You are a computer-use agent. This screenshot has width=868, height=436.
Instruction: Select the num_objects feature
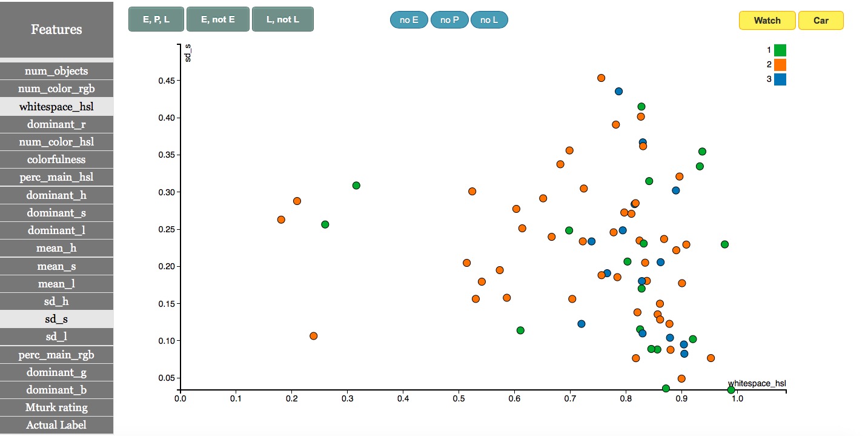pyautogui.click(x=56, y=71)
